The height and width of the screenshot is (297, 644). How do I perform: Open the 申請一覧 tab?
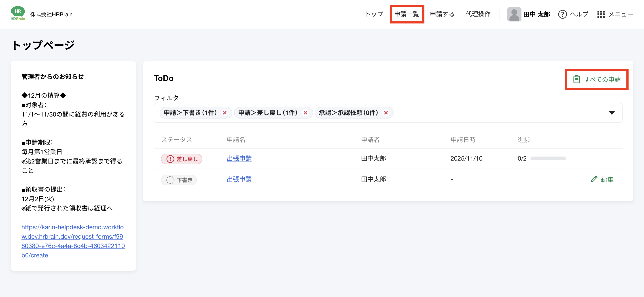point(407,14)
